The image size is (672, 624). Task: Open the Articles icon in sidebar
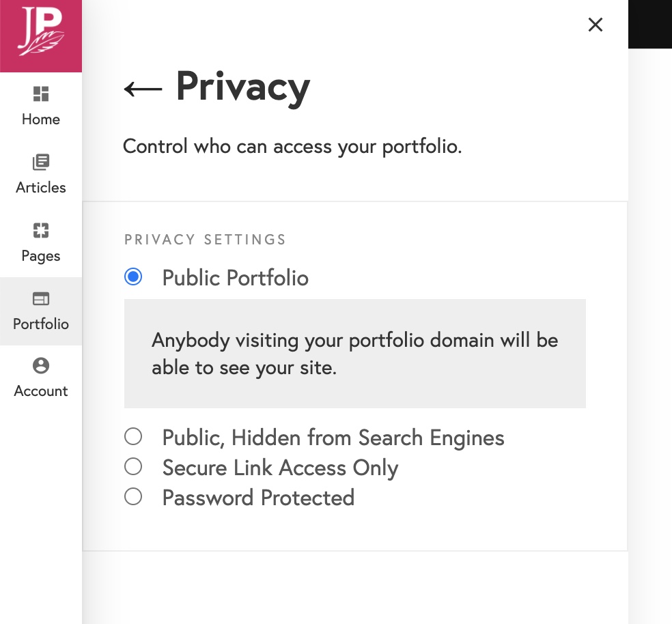click(41, 162)
